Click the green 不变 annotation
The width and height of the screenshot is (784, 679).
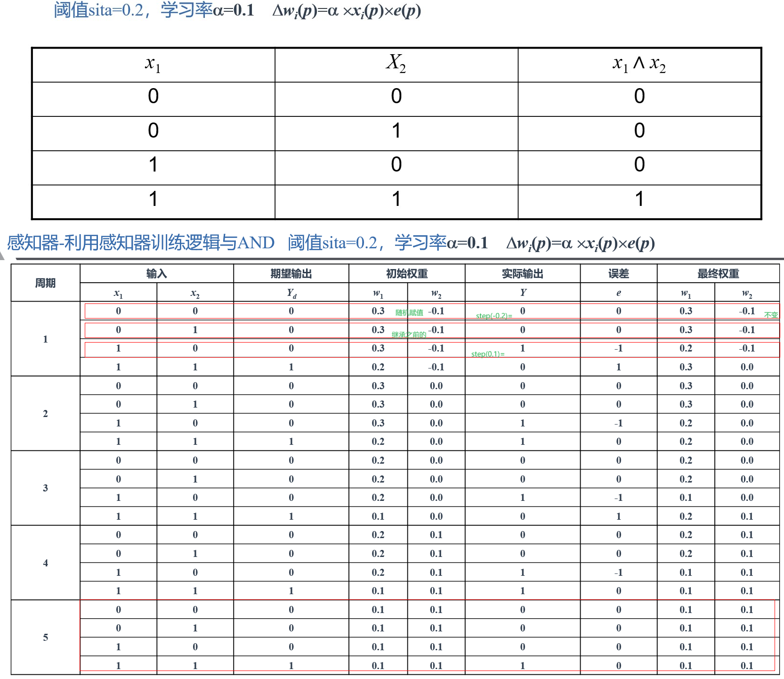(771, 315)
